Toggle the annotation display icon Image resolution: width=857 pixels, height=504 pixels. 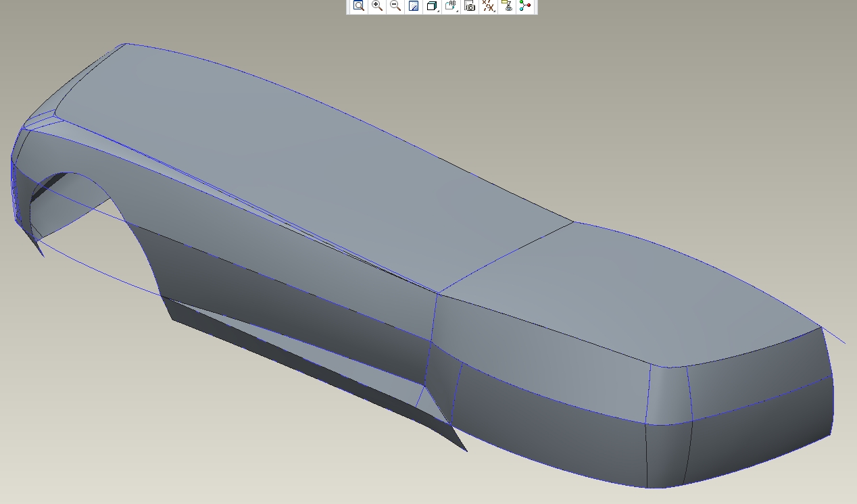pos(507,6)
